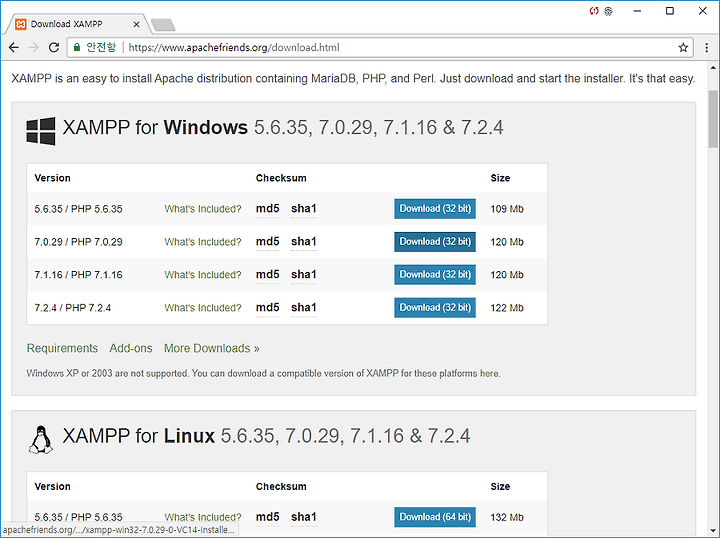
Task: Click the browser forward arrow
Action: 34,47
